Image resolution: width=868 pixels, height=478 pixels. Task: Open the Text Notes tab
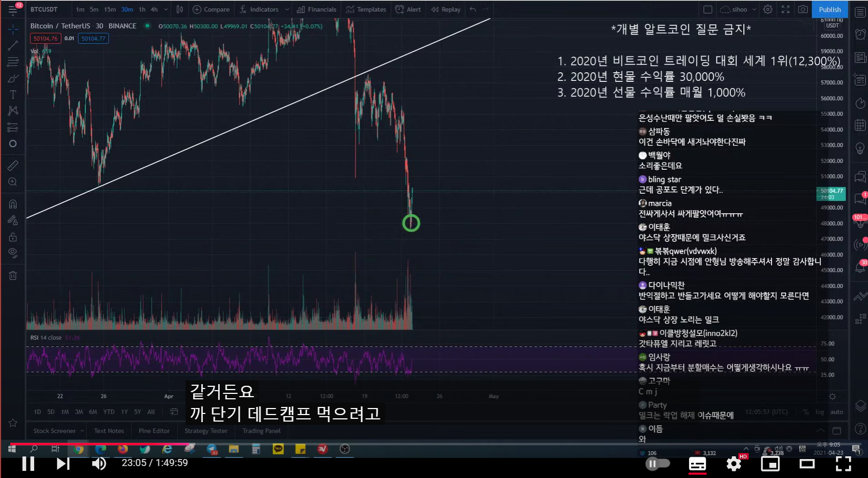click(x=109, y=431)
